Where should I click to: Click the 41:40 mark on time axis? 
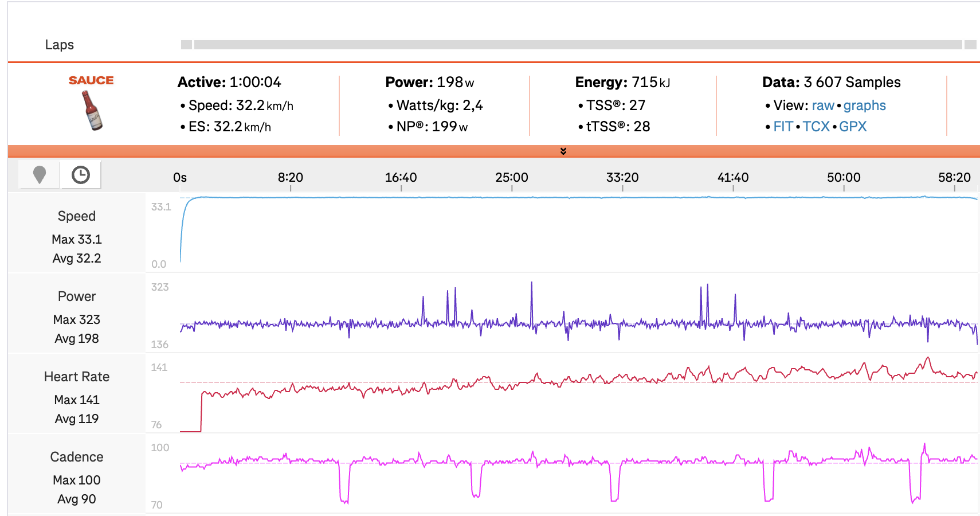tap(733, 178)
